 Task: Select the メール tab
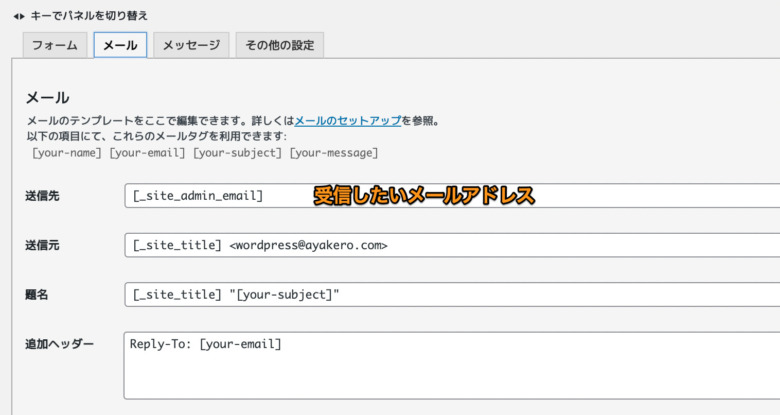[x=120, y=45]
